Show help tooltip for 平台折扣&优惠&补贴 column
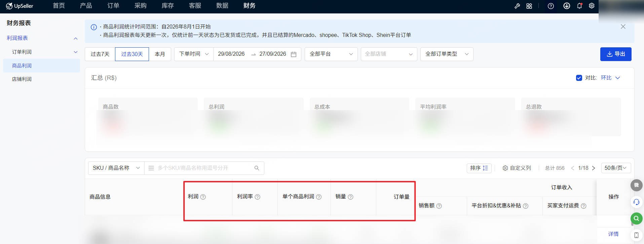 point(526,206)
